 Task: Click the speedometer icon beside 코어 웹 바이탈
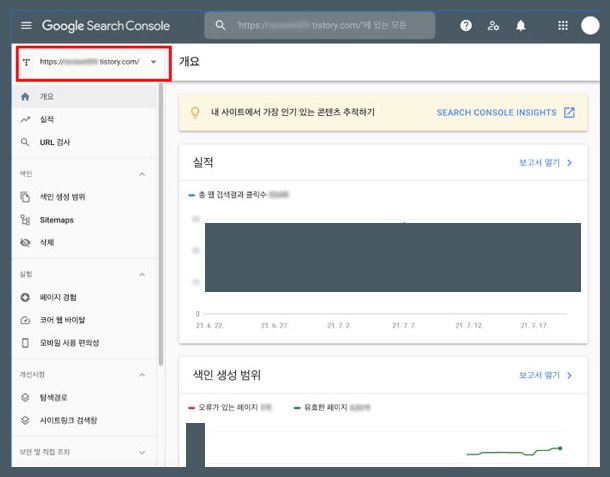pos(25,320)
